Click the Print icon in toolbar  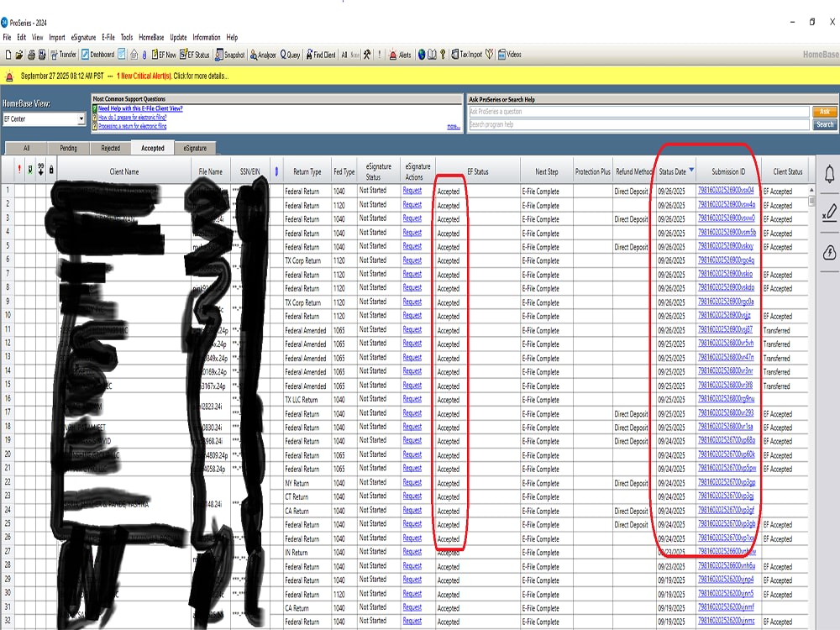point(31,55)
